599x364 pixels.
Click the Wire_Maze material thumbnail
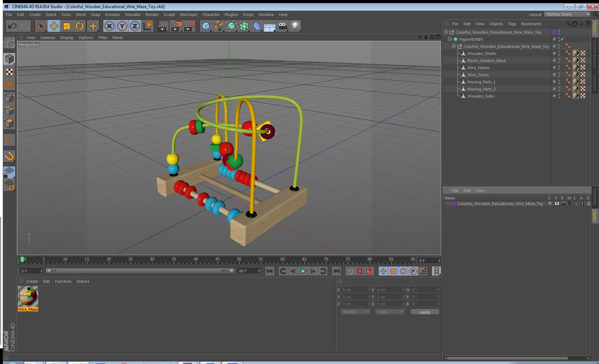[x=28, y=297]
